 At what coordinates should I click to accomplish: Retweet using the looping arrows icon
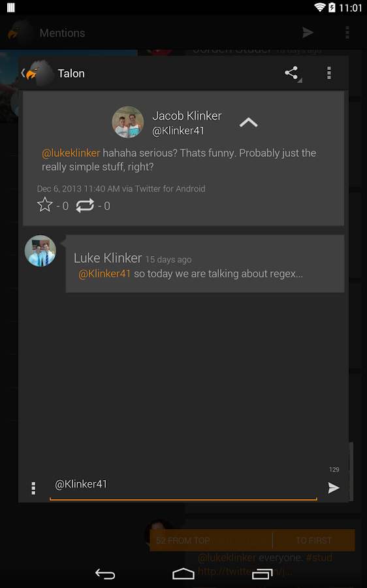pos(85,206)
